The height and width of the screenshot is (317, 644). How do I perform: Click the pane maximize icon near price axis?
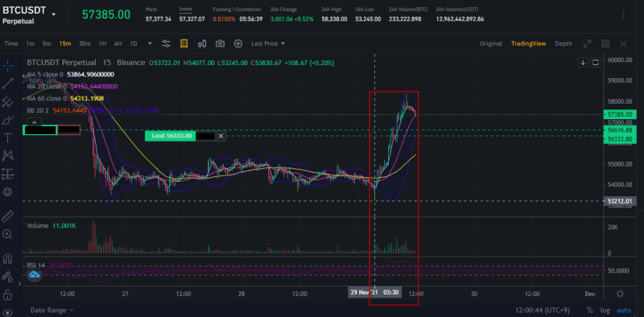(x=596, y=63)
